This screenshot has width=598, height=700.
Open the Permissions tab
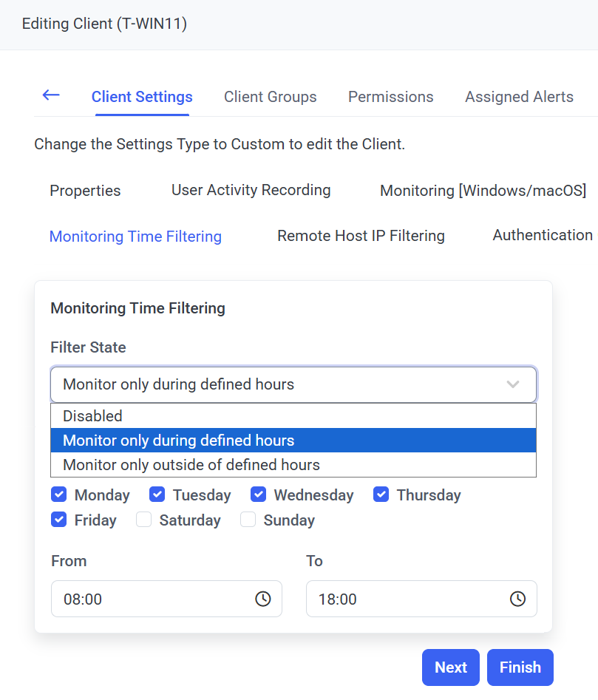click(x=390, y=97)
